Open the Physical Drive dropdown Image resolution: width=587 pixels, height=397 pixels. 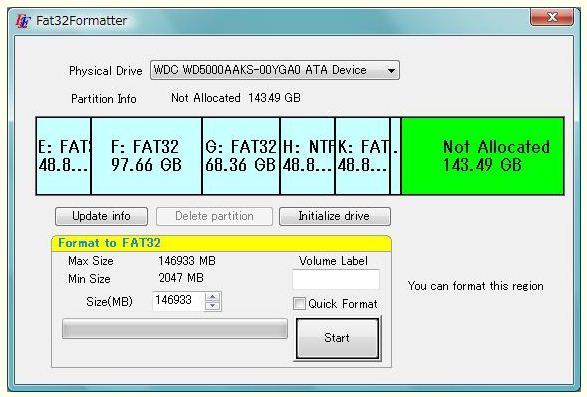point(275,70)
